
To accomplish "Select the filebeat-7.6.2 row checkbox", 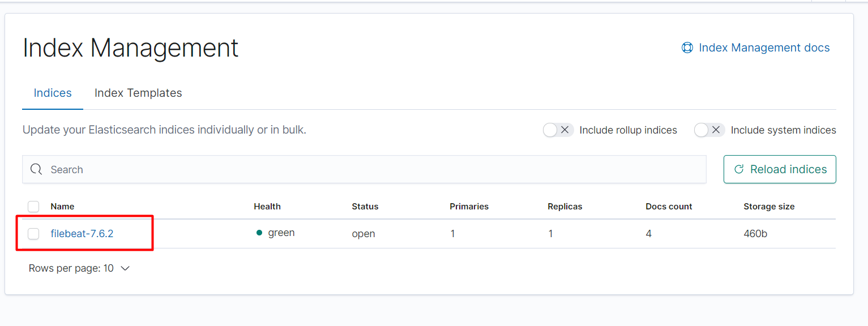I will tap(33, 233).
